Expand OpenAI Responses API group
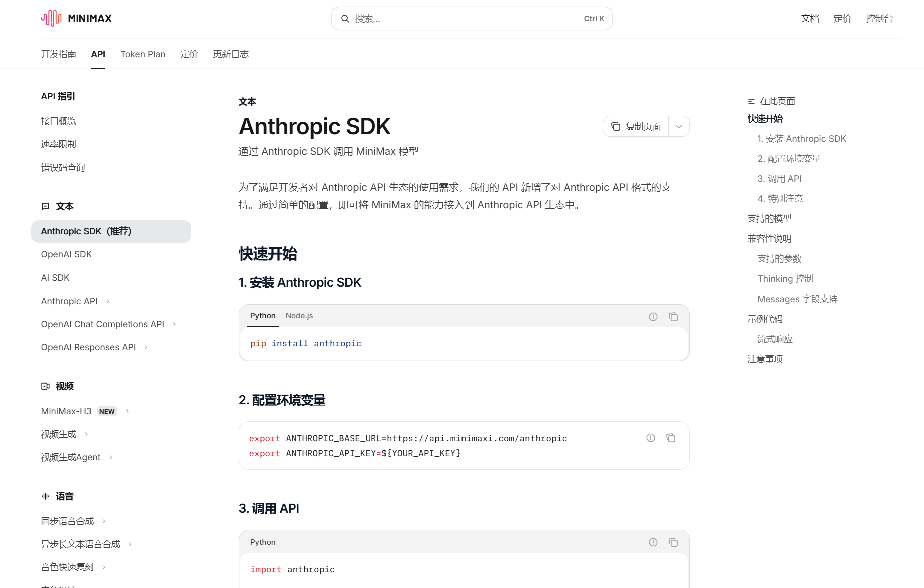Viewport: 924px width, 588px height. (146, 347)
